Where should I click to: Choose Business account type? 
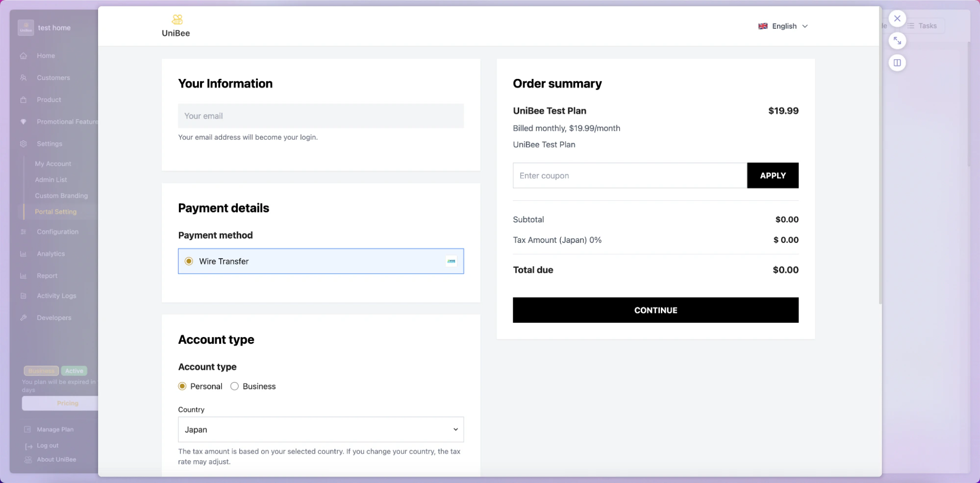[x=234, y=386]
